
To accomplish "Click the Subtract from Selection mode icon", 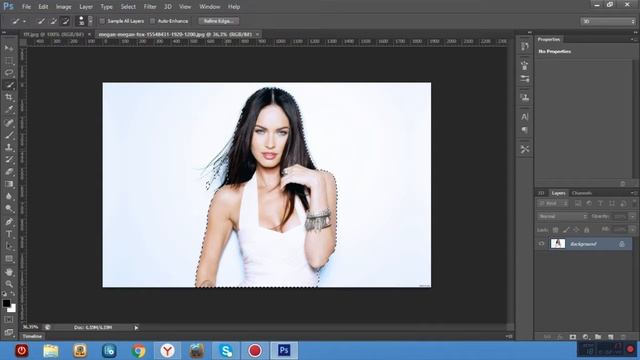I will click(x=65, y=21).
